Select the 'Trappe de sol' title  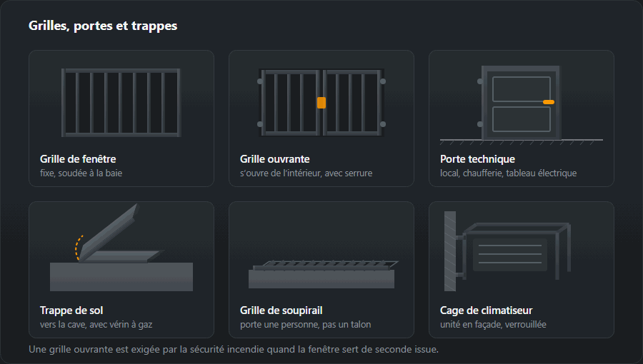pos(71,310)
